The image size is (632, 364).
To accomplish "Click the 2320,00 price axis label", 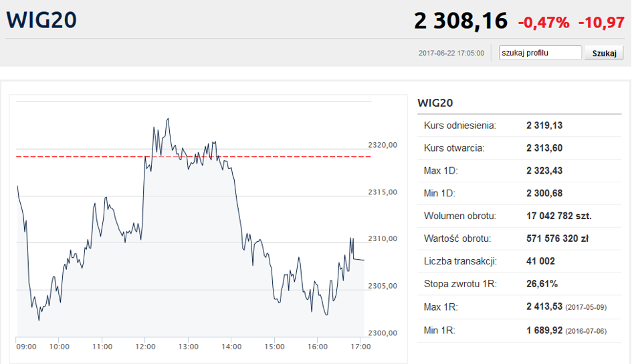I will point(383,145).
